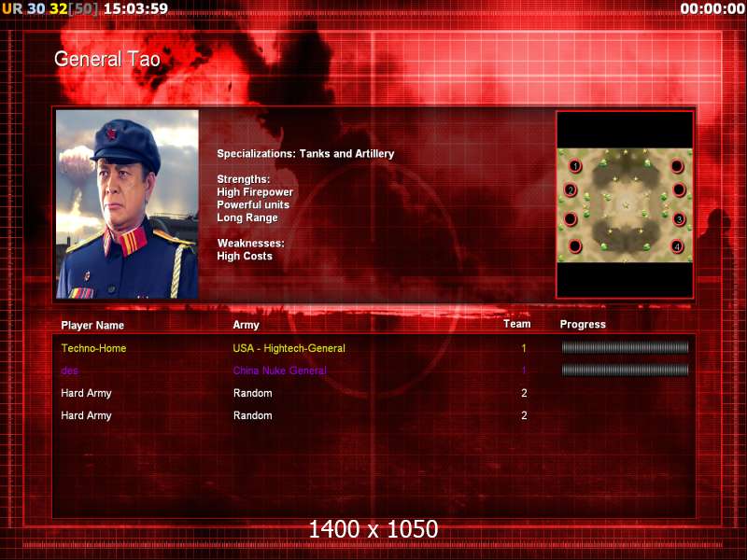Screen dimensions: 747x560
Task: Select start position 3 on map
Action: (679, 219)
